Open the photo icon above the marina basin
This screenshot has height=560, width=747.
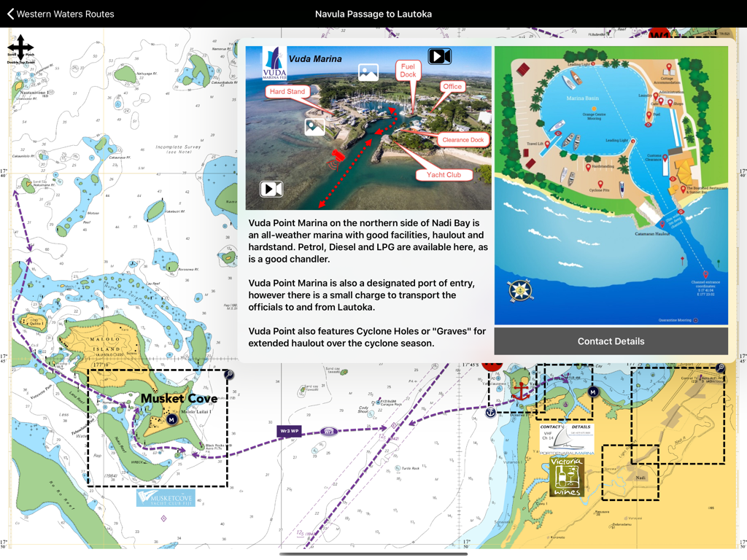pyautogui.click(x=368, y=71)
